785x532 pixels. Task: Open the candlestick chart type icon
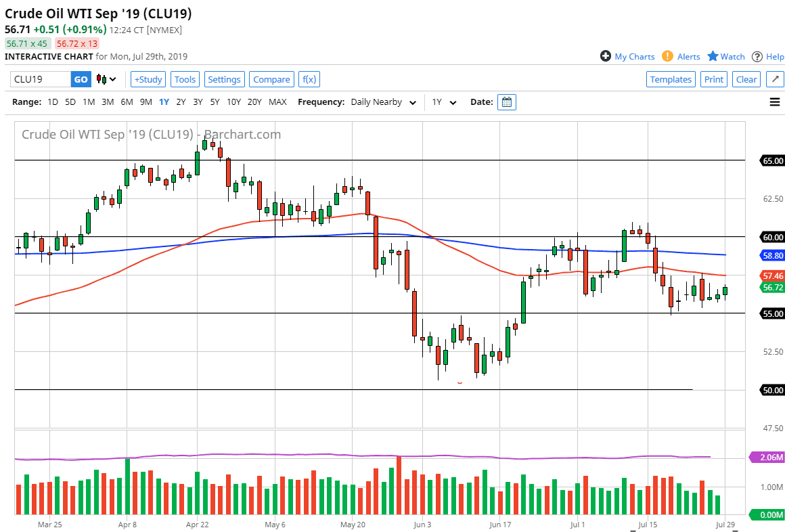point(102,79)
